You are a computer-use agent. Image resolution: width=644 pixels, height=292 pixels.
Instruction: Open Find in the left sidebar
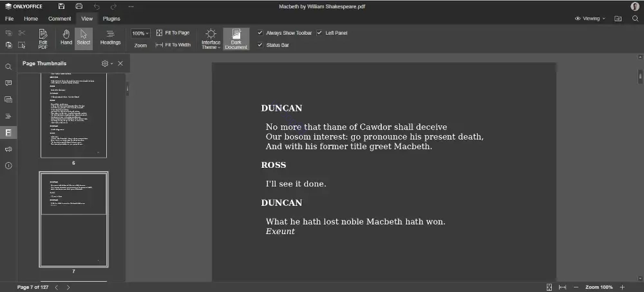pyautogui.click(x=8, y=66)
